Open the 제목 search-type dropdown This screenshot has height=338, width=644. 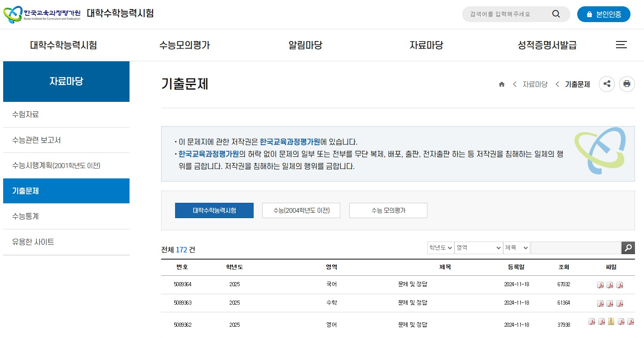click(x=517, y=248)
